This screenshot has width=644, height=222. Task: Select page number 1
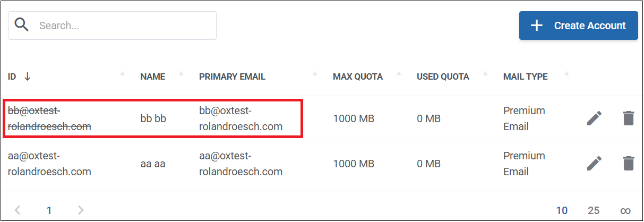pyautogui.click(x=49, y=210)
